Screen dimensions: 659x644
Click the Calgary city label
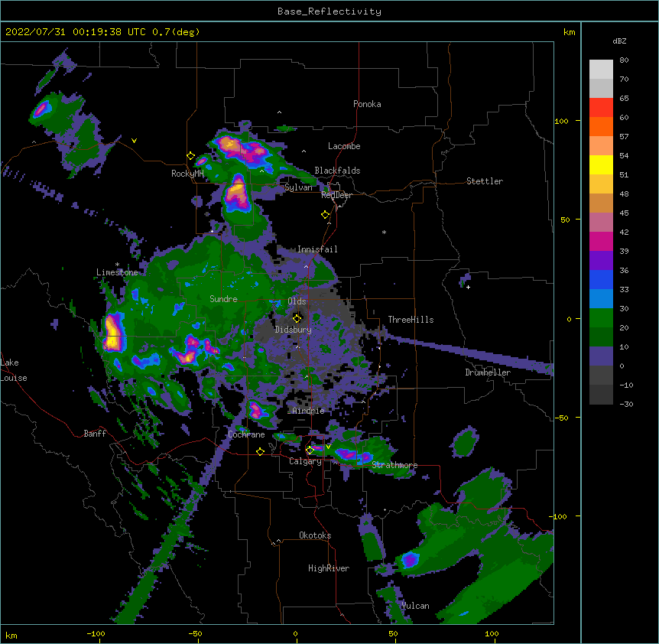click(305, 461)
